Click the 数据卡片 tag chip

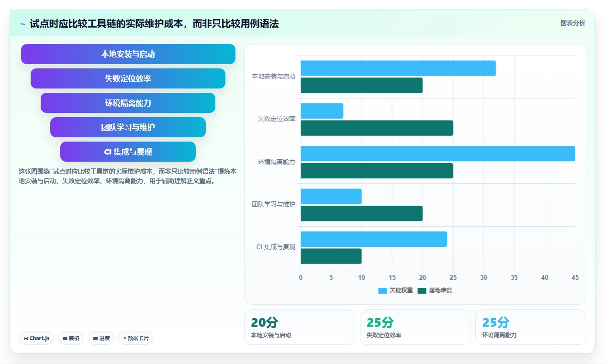tap(136, 338)
